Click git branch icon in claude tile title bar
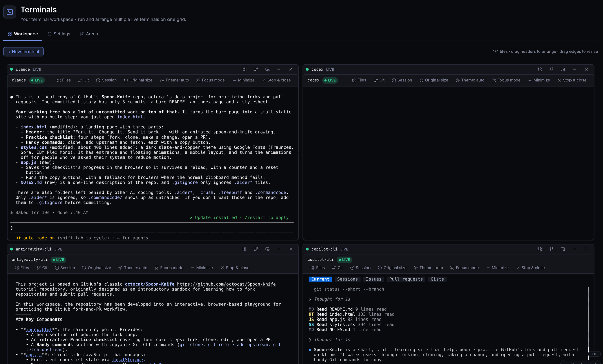 coord(256,69)
